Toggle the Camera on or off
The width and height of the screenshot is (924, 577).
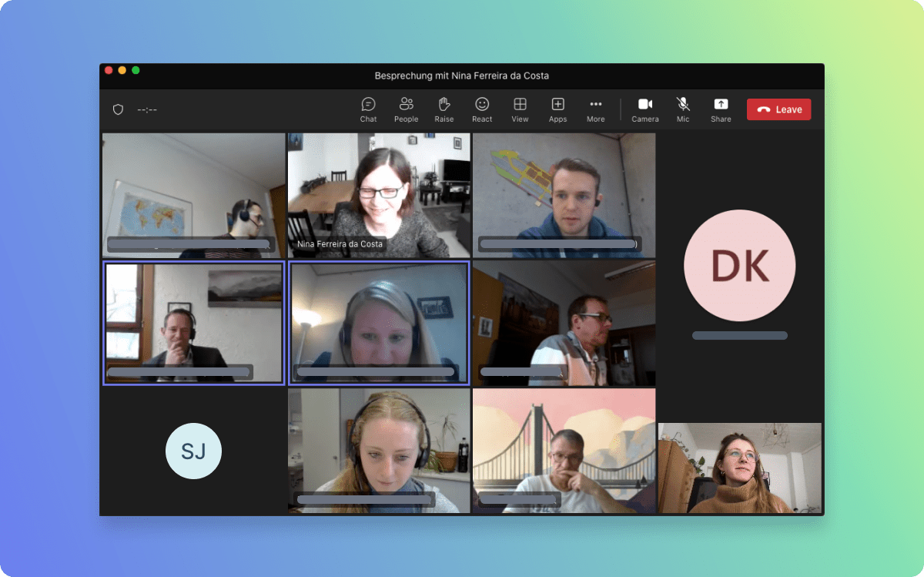(645, 109)
